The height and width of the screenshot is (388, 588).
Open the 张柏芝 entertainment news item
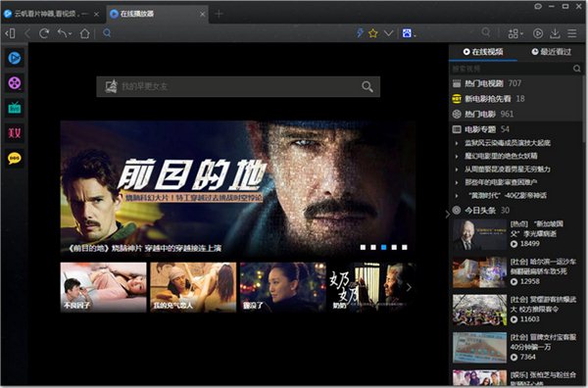(x=515, y=378)
